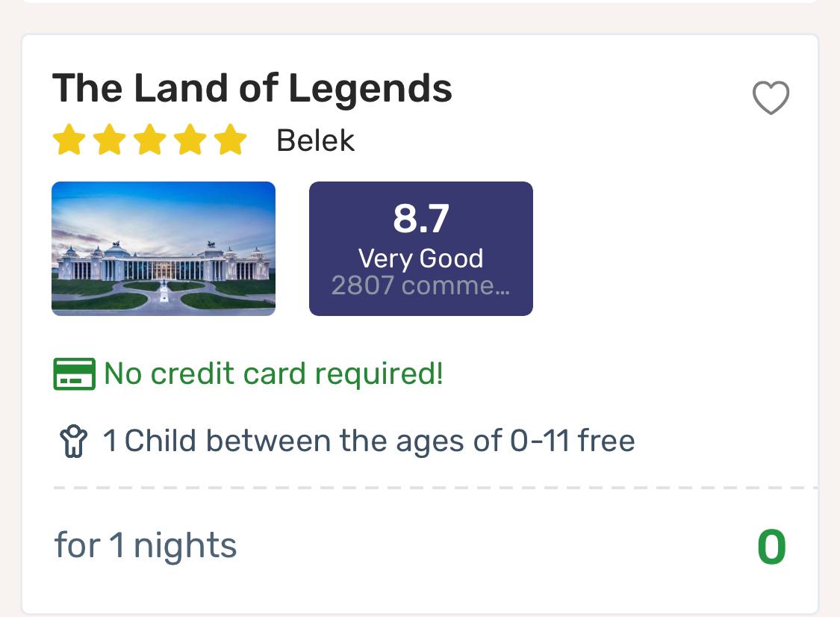This screenshot has width=840, height=617.
Task: Click the first yellow rating star
Action: click(x=69, y=140)
